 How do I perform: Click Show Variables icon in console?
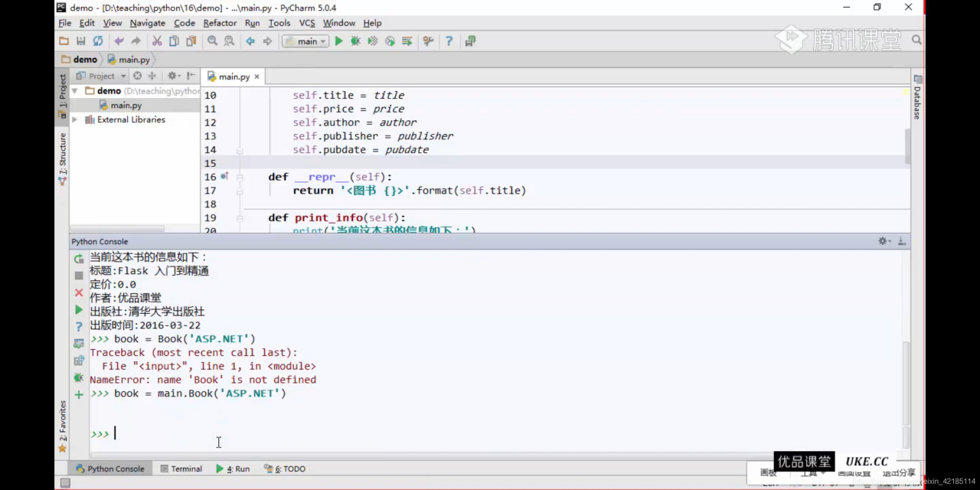(79, 344)
